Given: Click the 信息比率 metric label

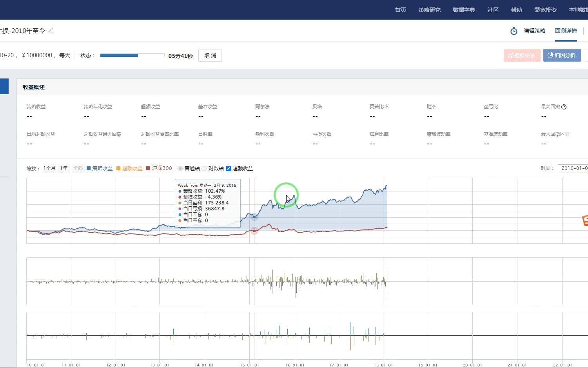Looking at the screenshot, I should click(379, 134).
